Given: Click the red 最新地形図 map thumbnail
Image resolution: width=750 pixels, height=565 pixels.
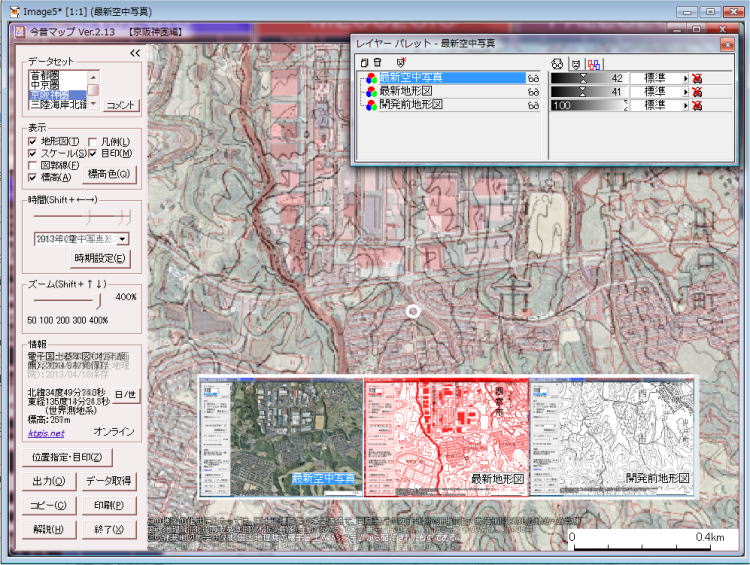Looking at the screenshot, I should click(x=447, y=437).
